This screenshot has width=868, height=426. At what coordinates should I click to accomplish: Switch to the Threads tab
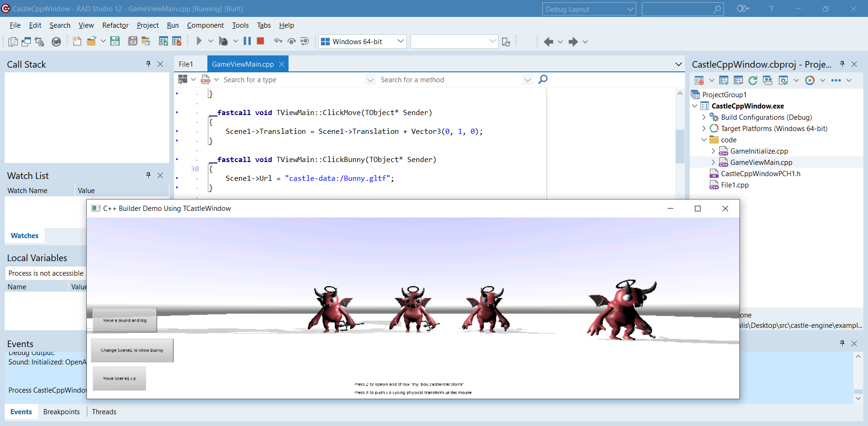[x=104, y=412]
